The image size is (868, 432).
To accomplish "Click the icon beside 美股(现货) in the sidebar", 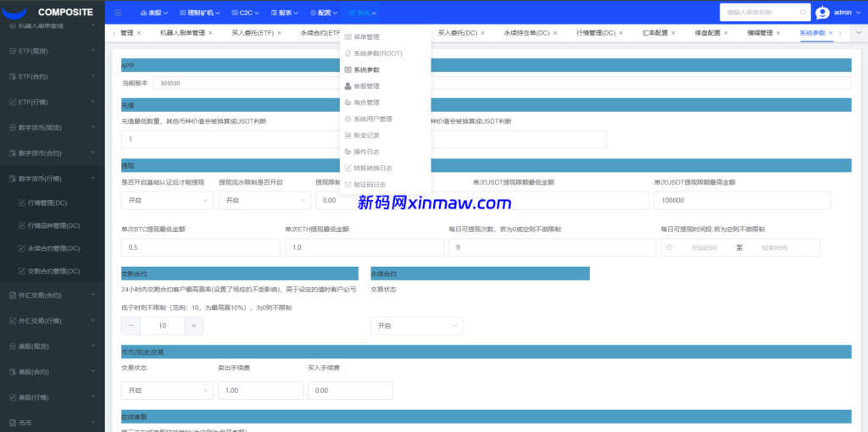I will point(14,346).
